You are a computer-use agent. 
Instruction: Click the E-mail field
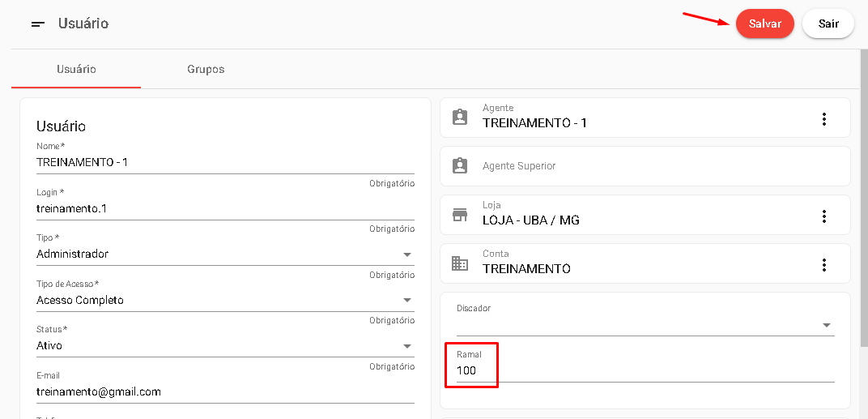pyautogui.click(x=225, y=391)
